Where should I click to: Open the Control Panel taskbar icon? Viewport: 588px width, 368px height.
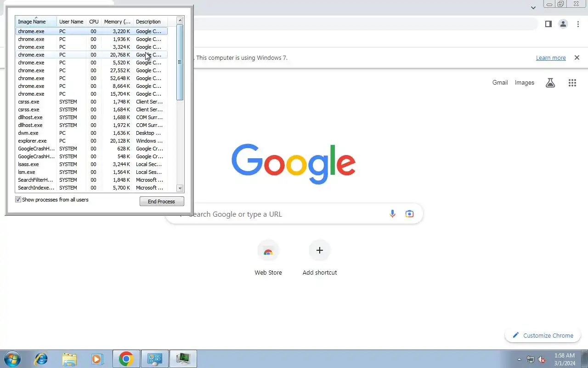tap(154, 359)
